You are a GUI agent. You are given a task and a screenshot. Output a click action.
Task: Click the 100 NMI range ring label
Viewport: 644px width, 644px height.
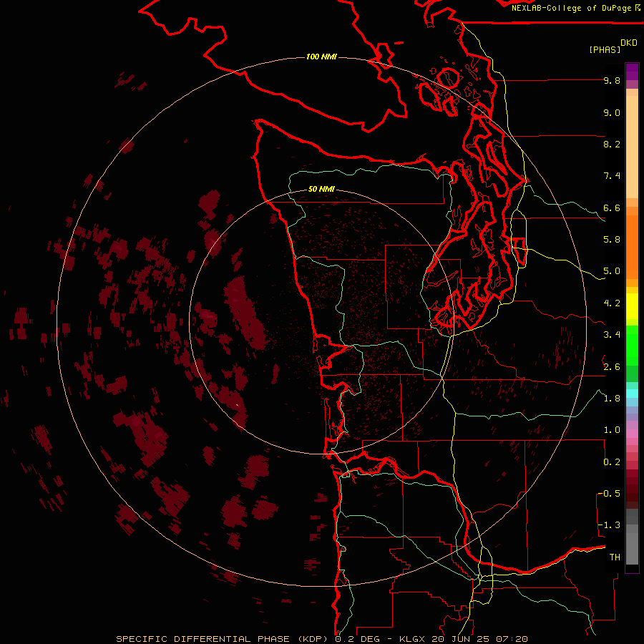pyautogui.click(x=321, y=57)
